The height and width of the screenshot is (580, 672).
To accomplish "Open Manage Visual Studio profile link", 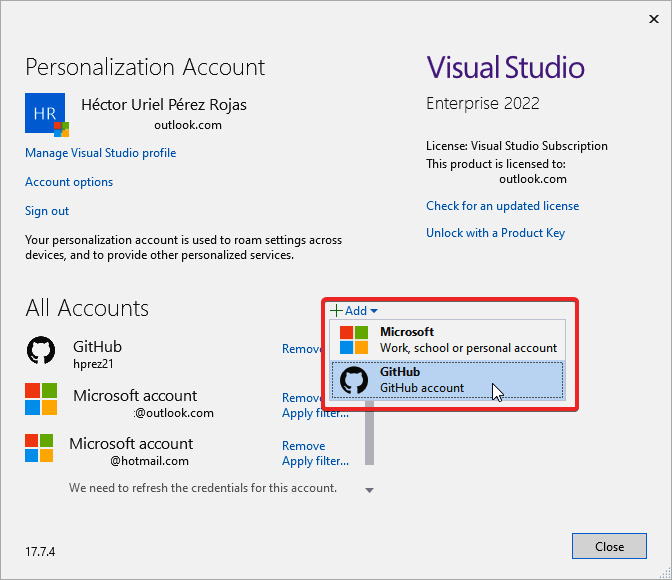I will tap(101, 153).
